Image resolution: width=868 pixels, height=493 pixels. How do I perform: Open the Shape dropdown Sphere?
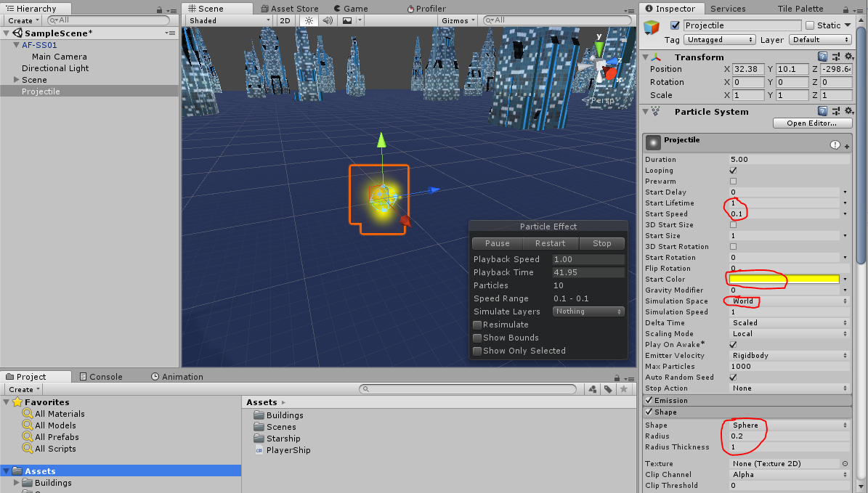click(789, 425)
